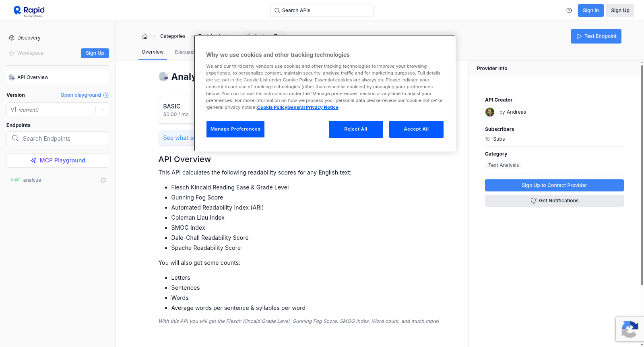Click the Rapid logo
644x347 pixels.
29,11
